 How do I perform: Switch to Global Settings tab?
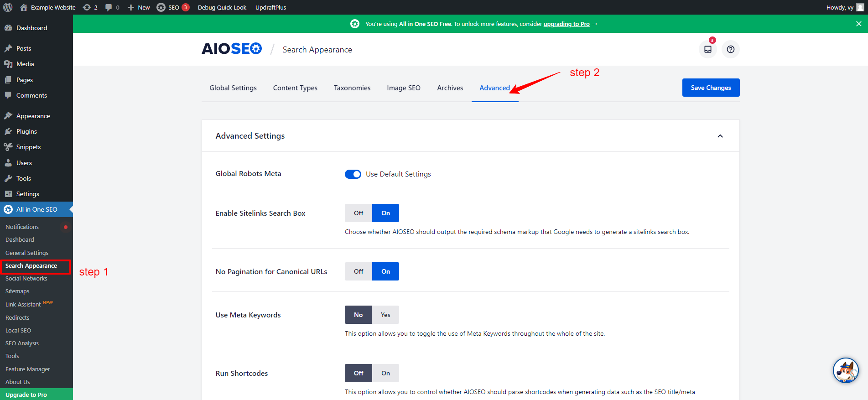(233, 88)
